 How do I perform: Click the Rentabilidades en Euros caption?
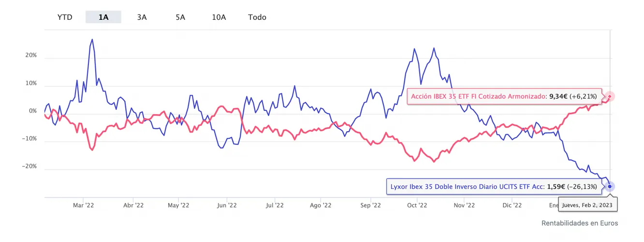(x=579, y=223)
